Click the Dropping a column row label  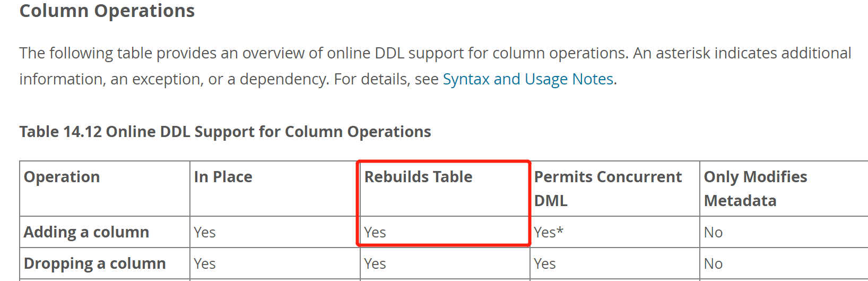95,263
